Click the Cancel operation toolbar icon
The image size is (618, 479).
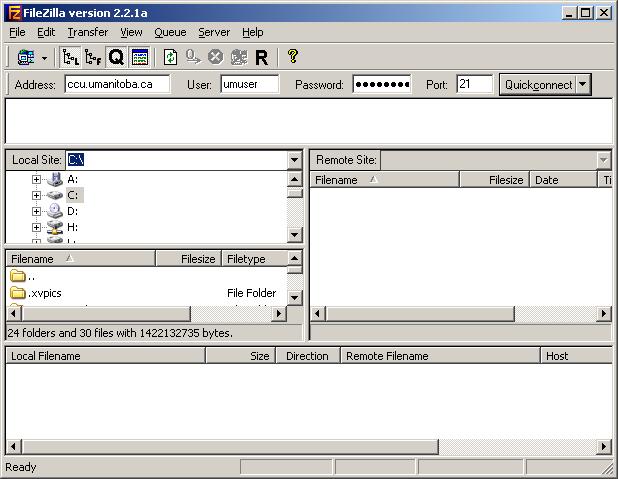(x=215, y=58)
